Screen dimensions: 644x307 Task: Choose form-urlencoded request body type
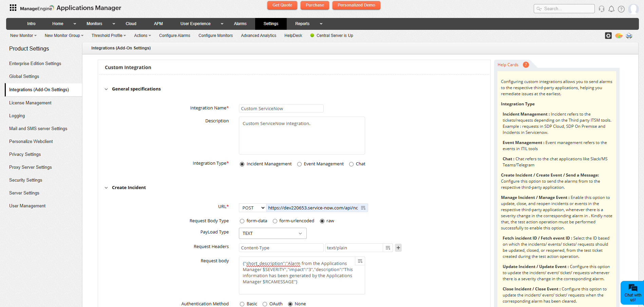(275, 221)
